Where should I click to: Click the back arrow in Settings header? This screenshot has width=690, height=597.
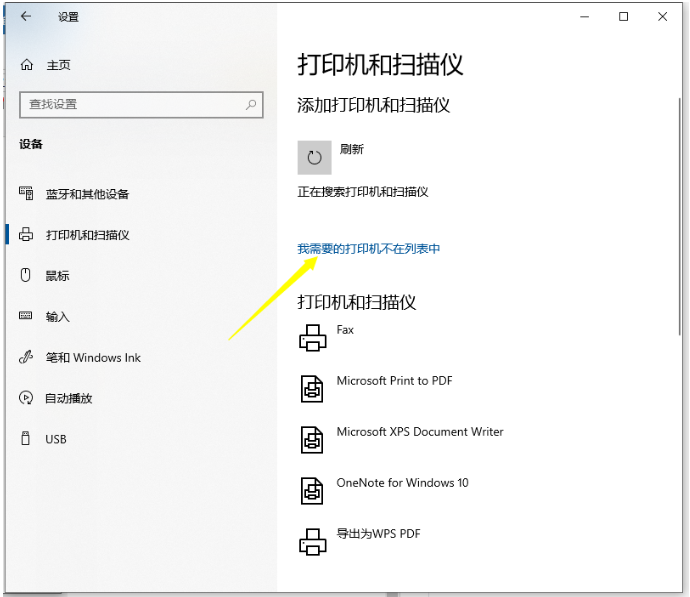tap(25, 17)
